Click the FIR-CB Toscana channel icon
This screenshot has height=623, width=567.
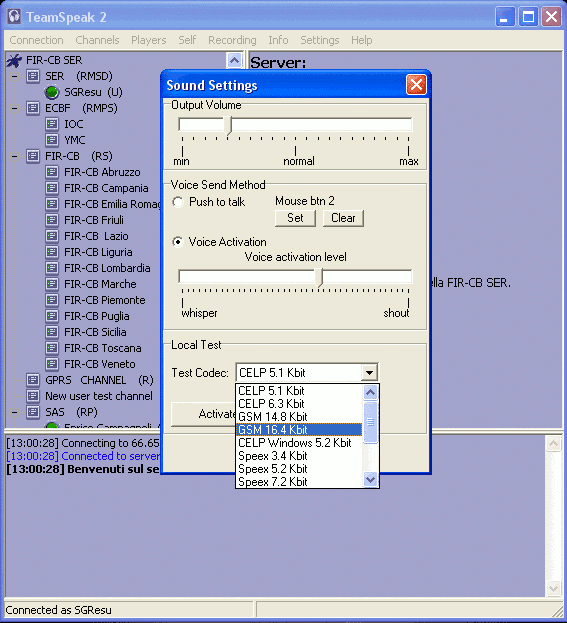(x=52, y=348)
